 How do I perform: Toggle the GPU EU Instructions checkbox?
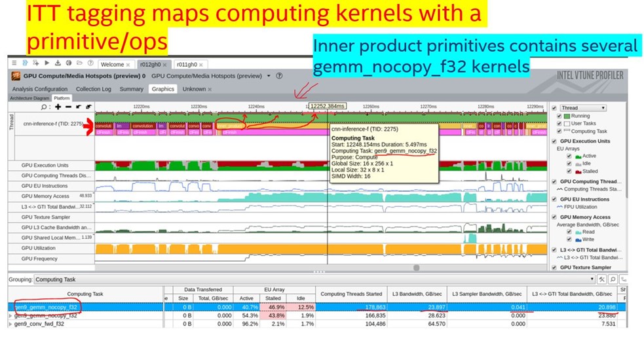(x=554, y=200)
